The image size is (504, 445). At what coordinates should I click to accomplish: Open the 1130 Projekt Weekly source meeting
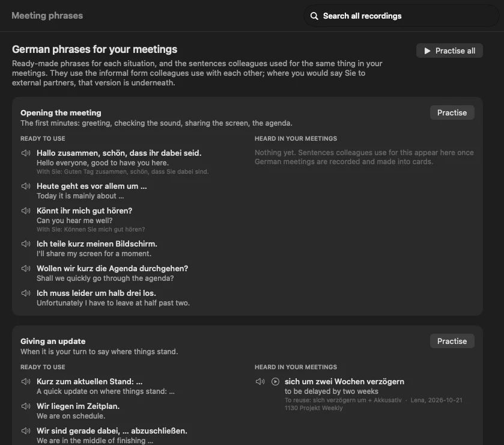tap(314, 408)
